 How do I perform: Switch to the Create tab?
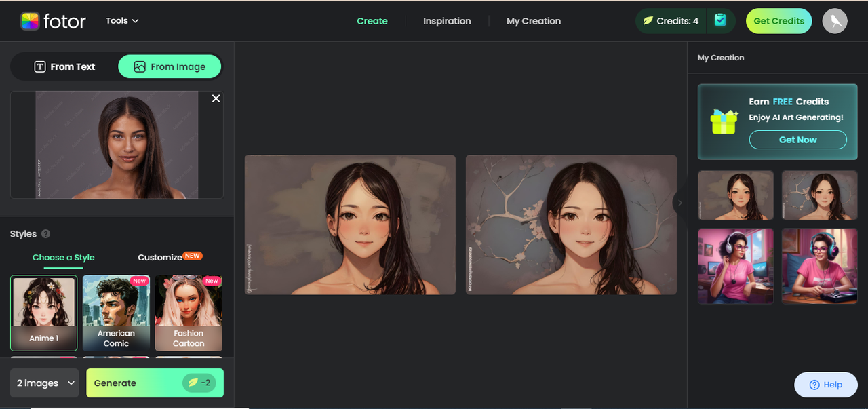[372, 21]
